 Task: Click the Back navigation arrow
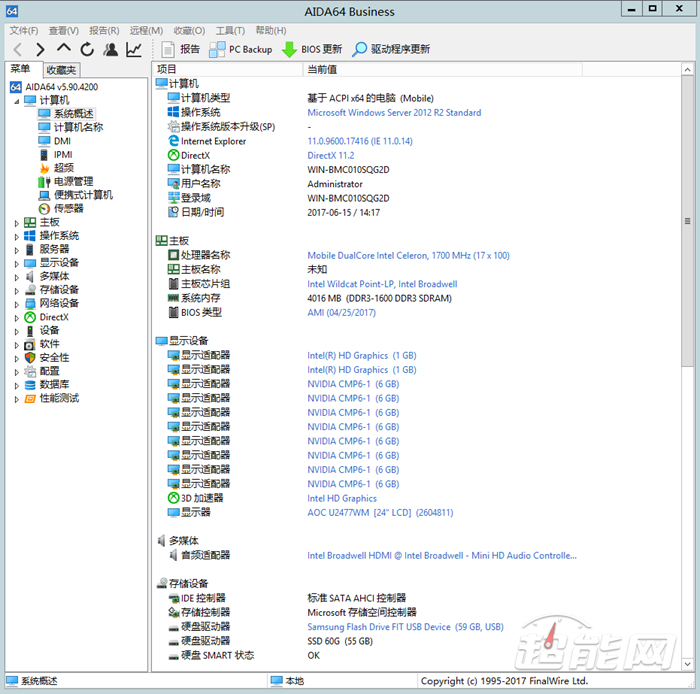tap(18, 50)
